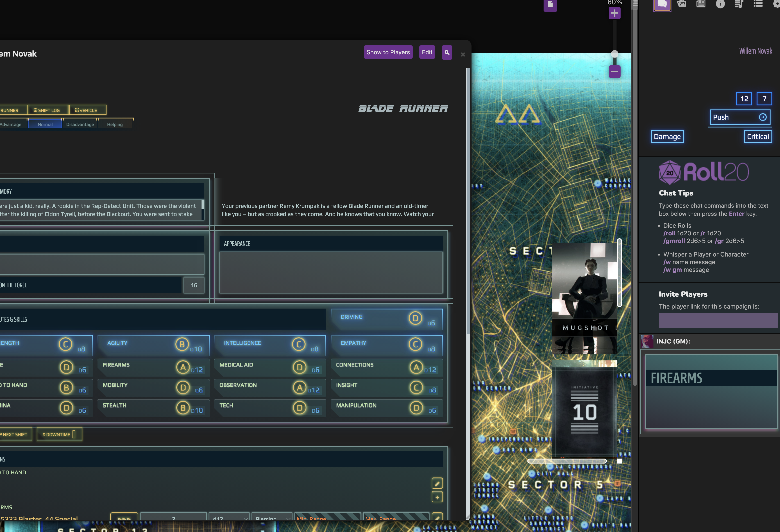Toggle the Downtime checkbox
Screen dimensions: 780x532
coord(74,434)
